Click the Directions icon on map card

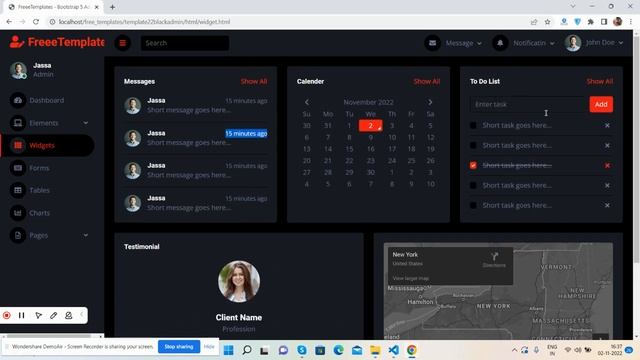(x=494, y=257)
